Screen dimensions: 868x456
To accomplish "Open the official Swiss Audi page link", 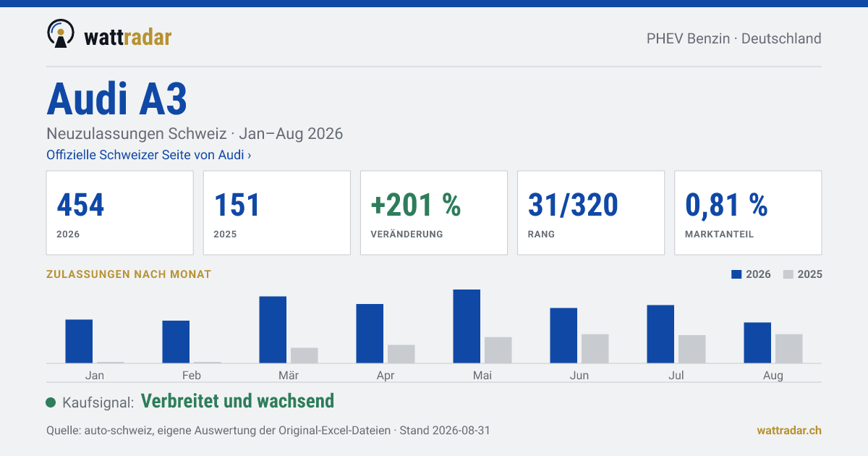I will coord(148,155).
